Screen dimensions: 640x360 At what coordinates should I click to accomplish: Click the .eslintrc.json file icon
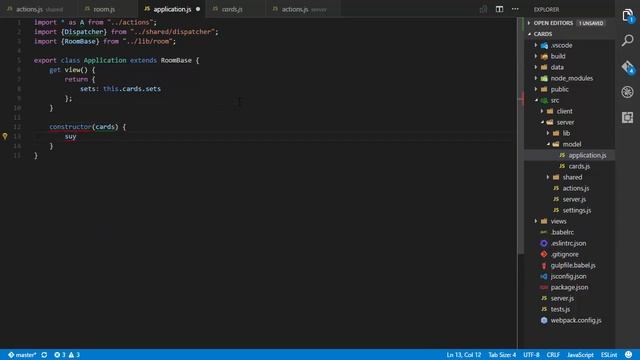(544, 243)
